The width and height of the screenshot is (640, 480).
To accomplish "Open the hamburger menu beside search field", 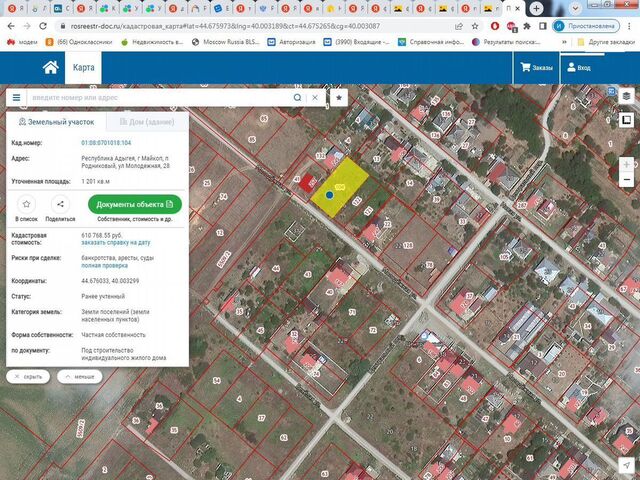I will [16, 98].
